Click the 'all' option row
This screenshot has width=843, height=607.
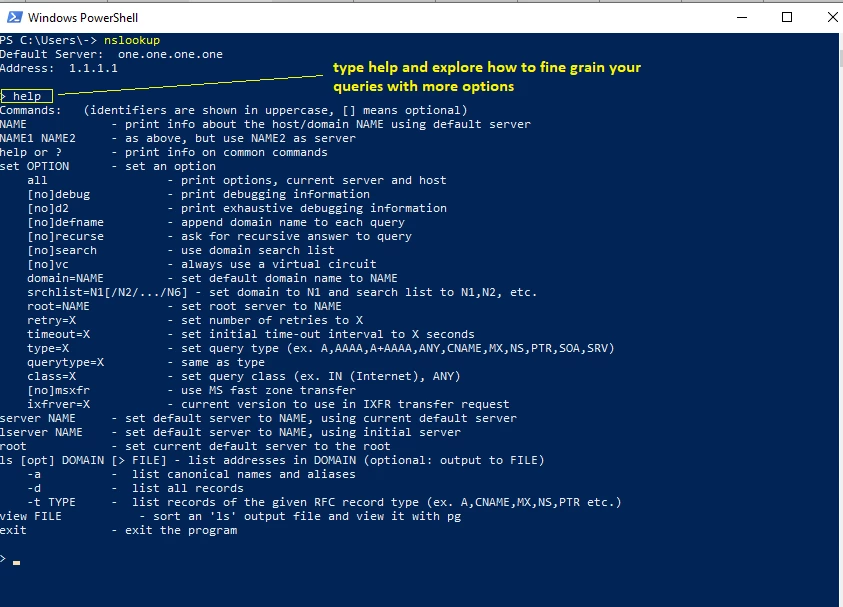coord(237,180)
